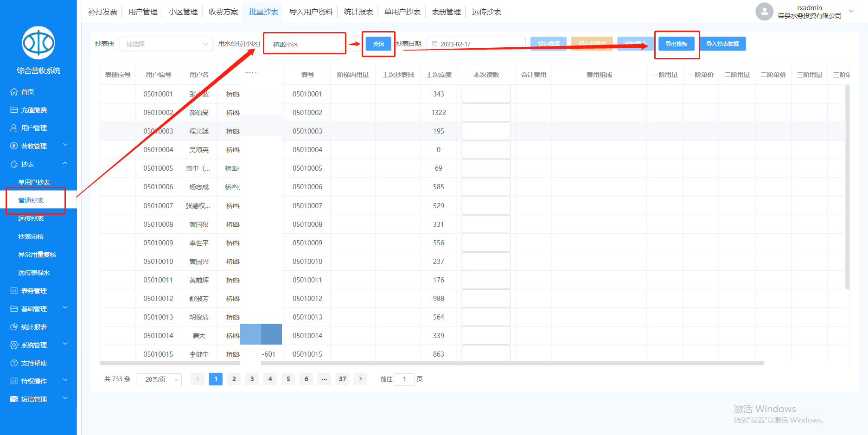
Task: Switch to the 统计报表 top tab
Action: (x=358, y=12)
